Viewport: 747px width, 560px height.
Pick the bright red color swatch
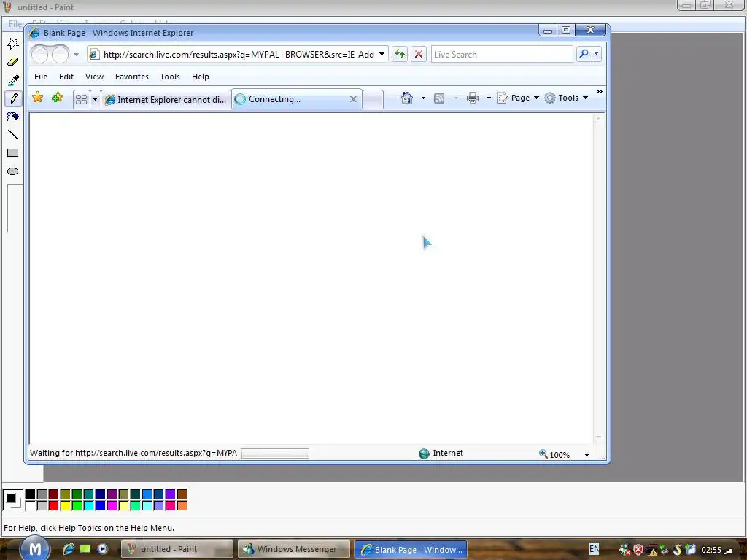tap(53, 506)
